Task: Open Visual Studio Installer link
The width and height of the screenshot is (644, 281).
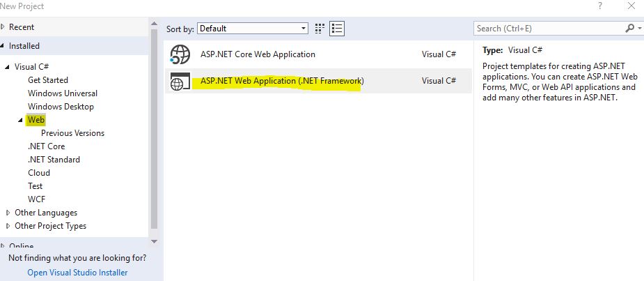Action: tap(77, 273)
